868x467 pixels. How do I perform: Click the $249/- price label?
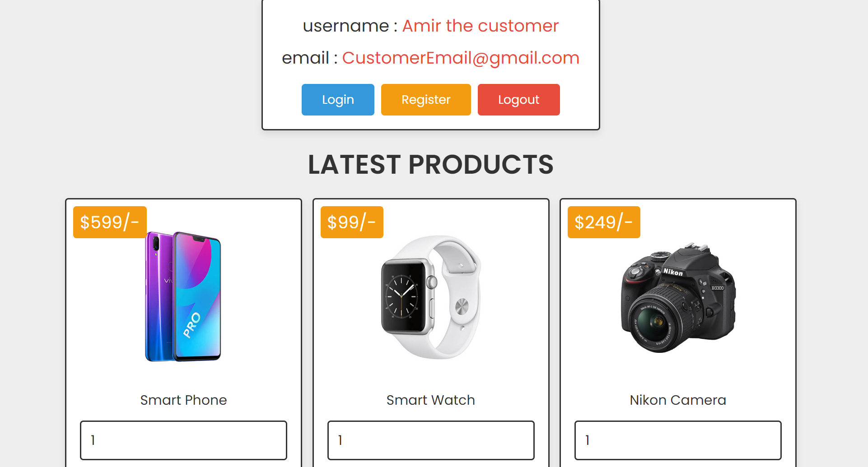tap(604, 222)
